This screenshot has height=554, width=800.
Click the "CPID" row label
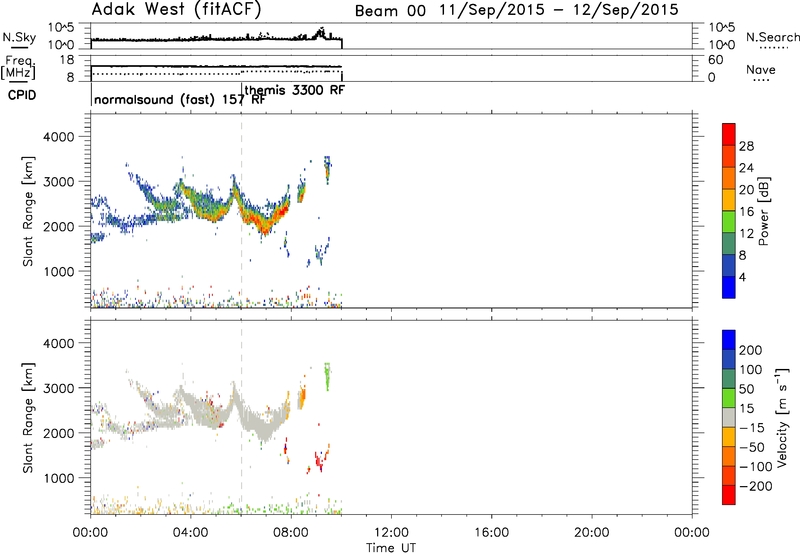point(22,95)
